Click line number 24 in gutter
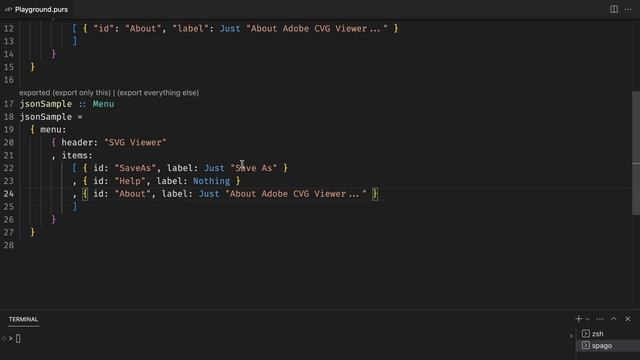The width and height of the screenshot is (640, 360). [9, 193]
